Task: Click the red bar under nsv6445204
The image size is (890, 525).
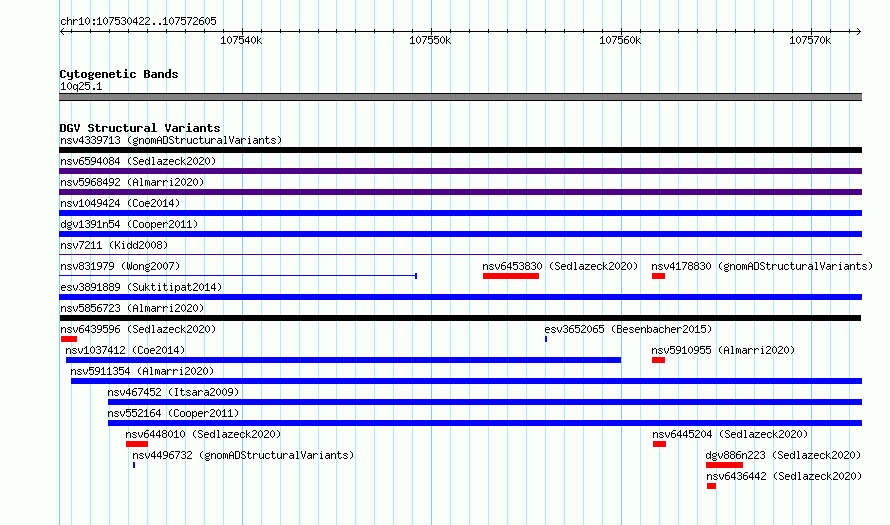Action: pos(660,444)
